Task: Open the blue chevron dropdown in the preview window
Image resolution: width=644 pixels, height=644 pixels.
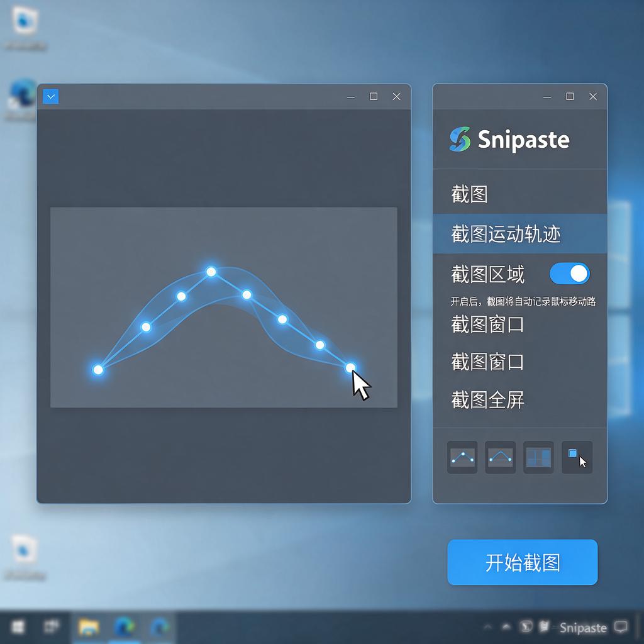Action: [x=50, y=96]
